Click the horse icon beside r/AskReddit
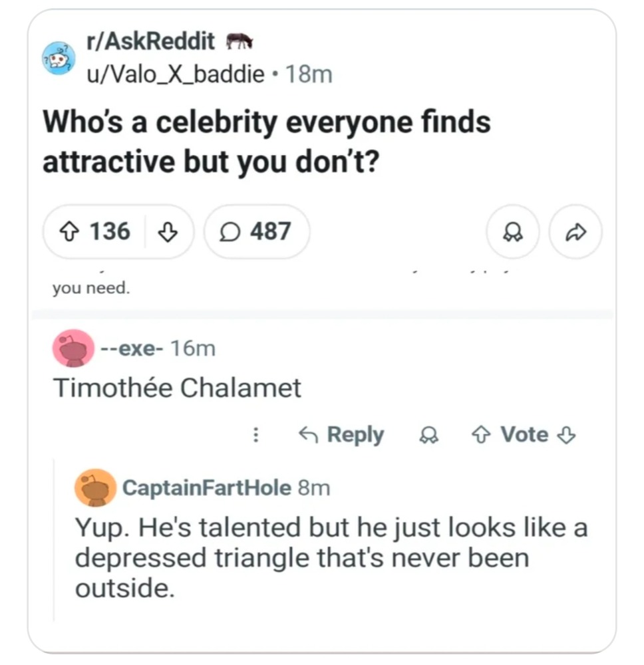 coord(240,41)
